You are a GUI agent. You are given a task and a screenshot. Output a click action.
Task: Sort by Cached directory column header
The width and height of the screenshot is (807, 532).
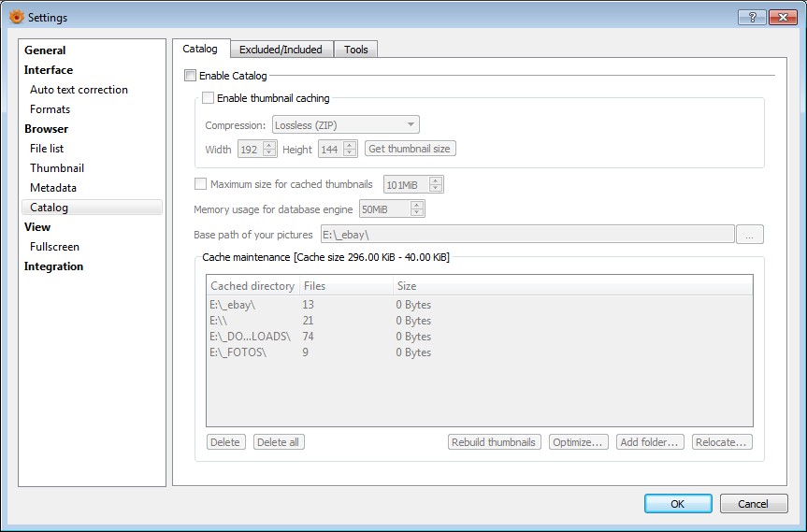coord(252,285)
